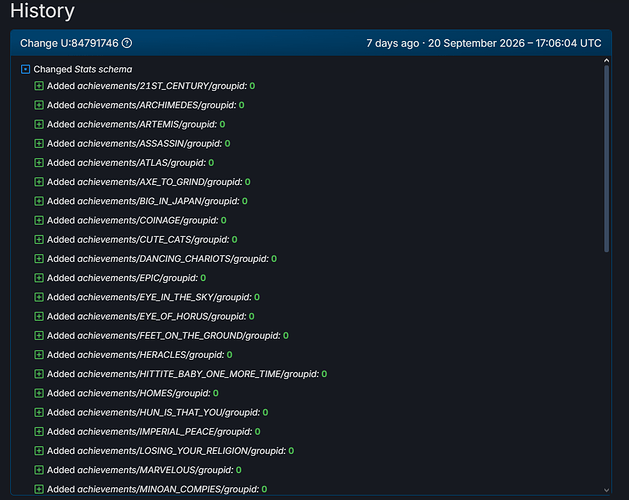Click 'Added achievements/IMPERIAL_PEACE/groupid' text

pos(150,432)
